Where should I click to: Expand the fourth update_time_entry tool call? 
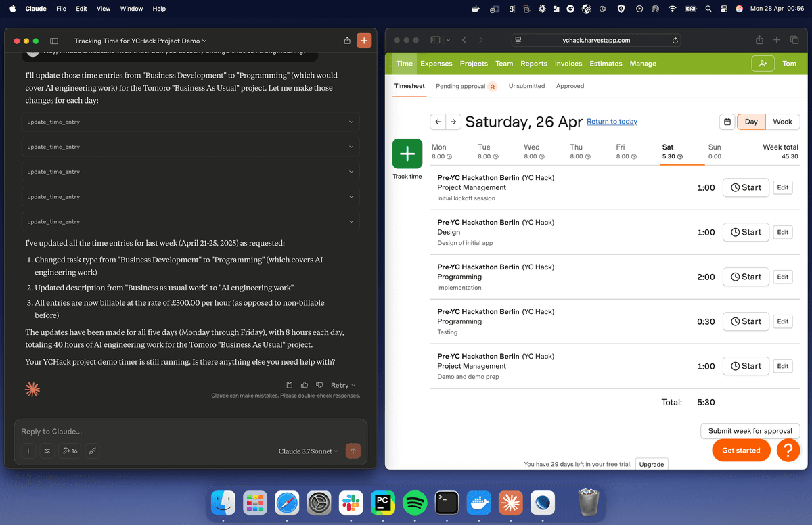click(x=190, y=197)
